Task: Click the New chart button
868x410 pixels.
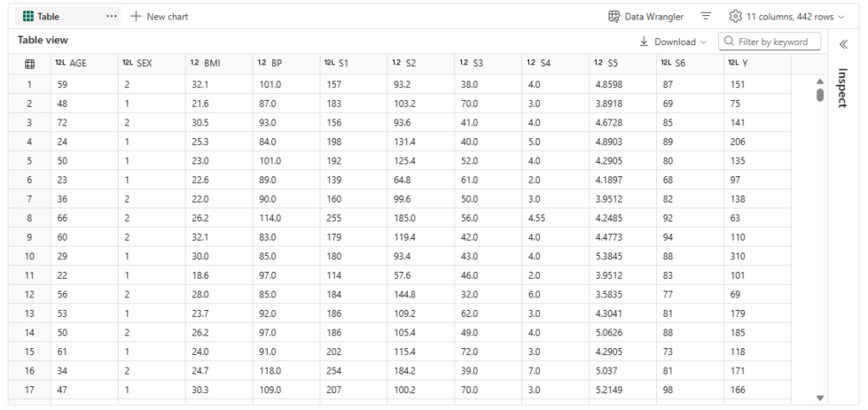Action: coord(159,17)
